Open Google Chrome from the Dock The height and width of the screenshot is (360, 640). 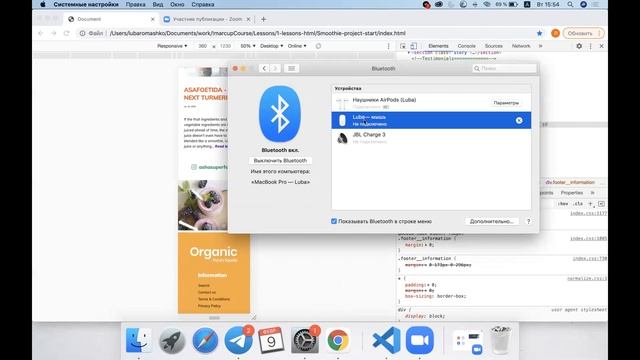[x=338, y=340]
